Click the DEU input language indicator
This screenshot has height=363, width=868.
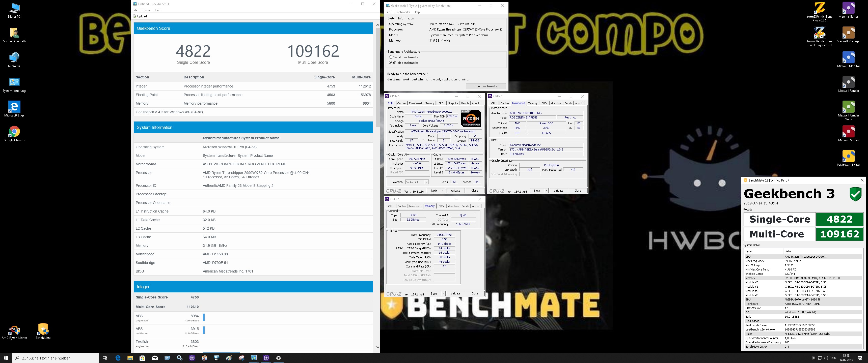[x=834, y=358]
